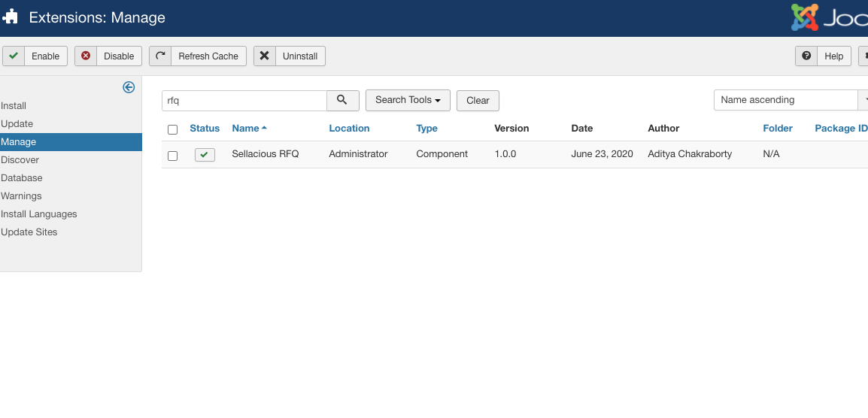This screenshot has width=868, height=418.
Task: Open Warnings in the sidebar
Action: click(x=22, y=196)
